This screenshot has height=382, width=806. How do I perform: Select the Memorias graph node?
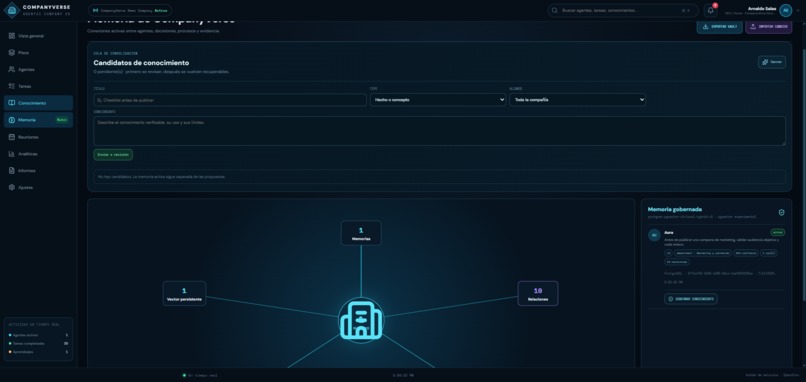(x=361, y=233)
